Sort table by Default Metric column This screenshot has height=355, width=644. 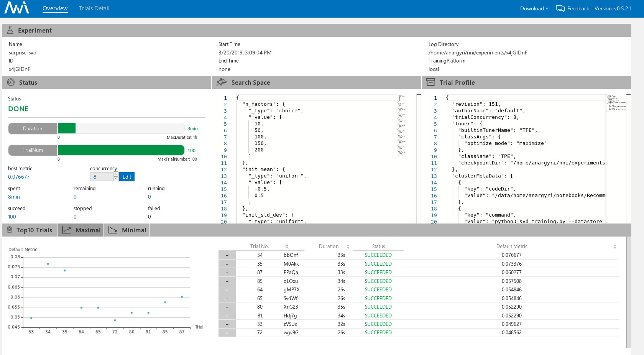click(512, 247)
